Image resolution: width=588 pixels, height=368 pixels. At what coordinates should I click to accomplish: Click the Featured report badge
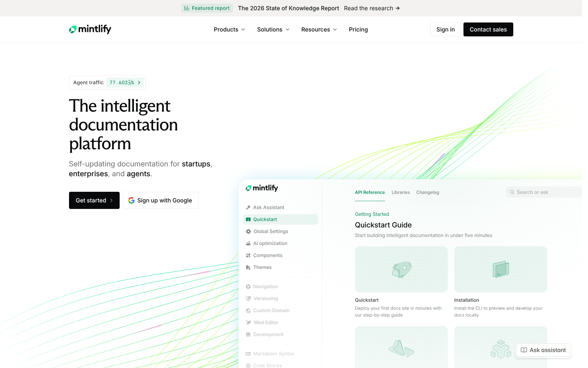click(x=207, y=8)
